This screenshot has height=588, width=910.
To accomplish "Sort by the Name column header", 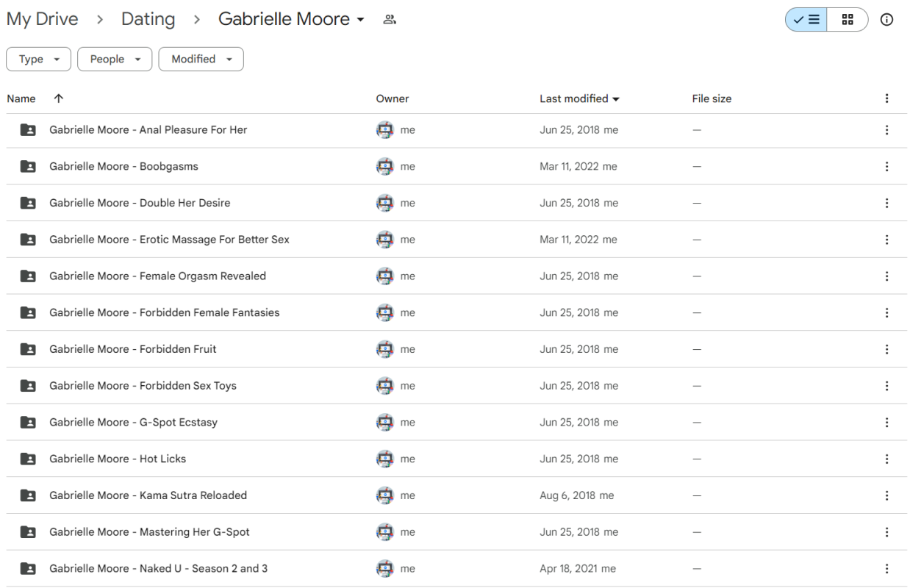I will (x=21, y=98).
